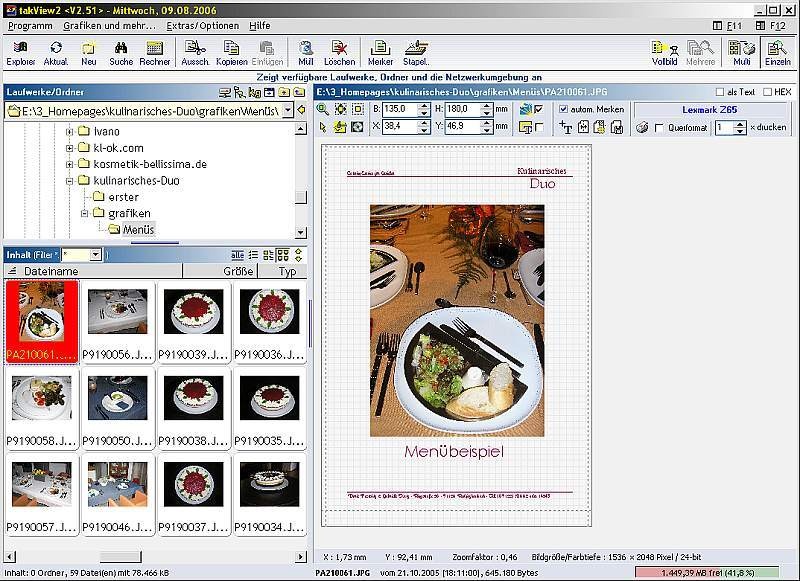The width and height of the screenshot is (800, 581).
Task: Click the Merker bookmark icon
Action: point(380,52)
